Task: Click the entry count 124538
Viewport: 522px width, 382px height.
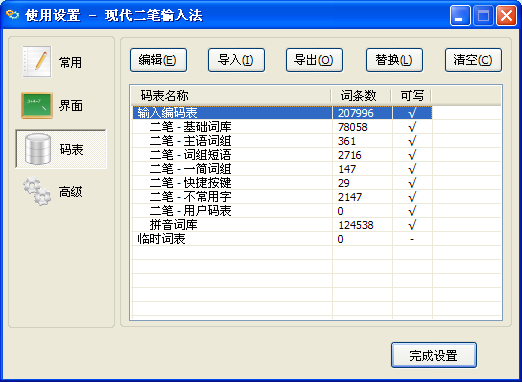Action: click(356, 225)
